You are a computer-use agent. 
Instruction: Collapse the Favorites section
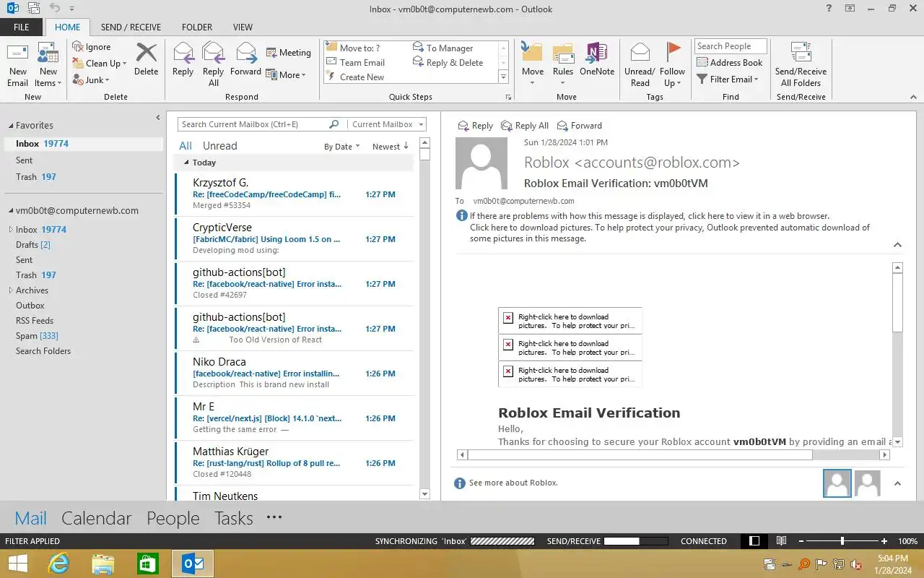click(10, 125)
